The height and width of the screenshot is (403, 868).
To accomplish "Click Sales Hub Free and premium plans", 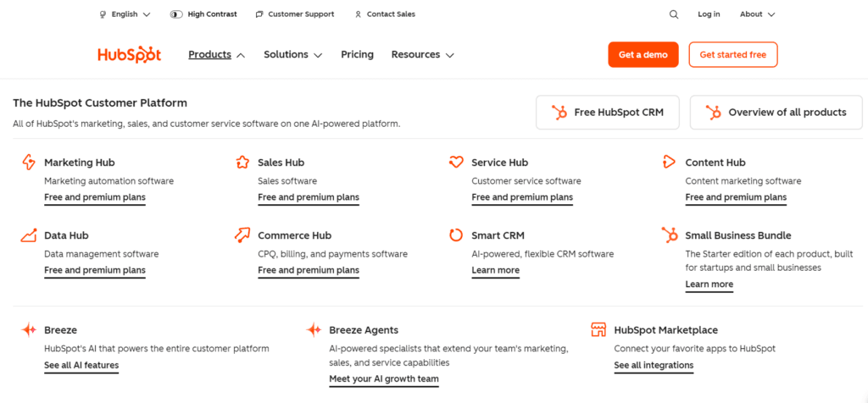I will tap(309, 197).
